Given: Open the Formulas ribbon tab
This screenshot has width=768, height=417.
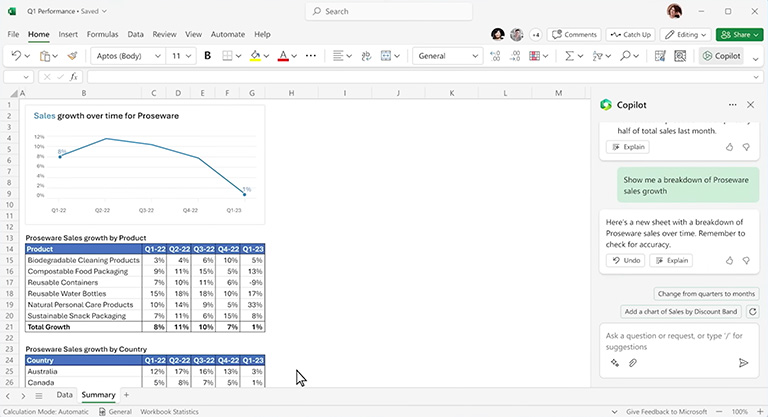Looking at the screenshot, I should [x=102, y=34].
